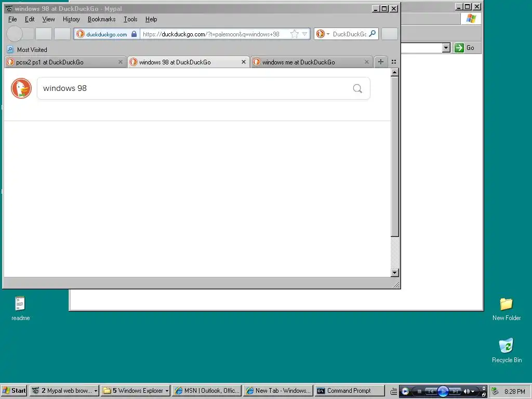Close the pcsx2 ps1 tab
Viewport: 532px width, 399px height.
(x=121, y=62)
